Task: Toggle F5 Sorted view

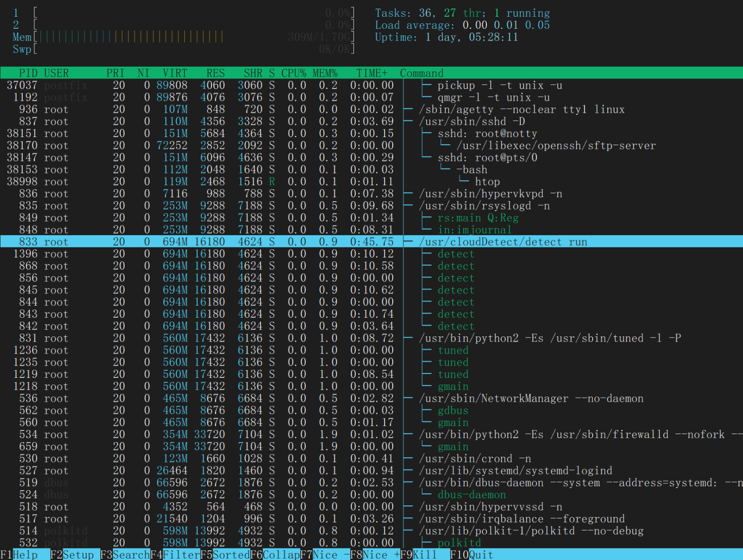Action: [x=225, y=554]
